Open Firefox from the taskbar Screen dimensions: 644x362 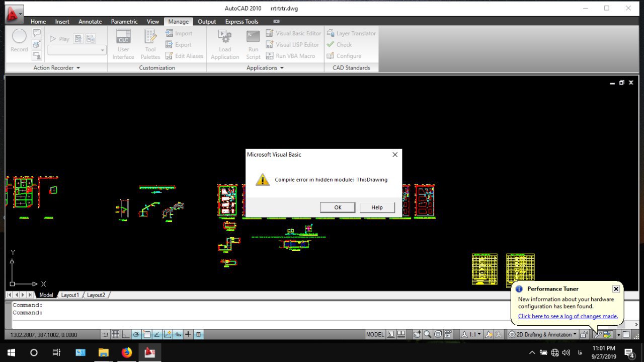[x=127, y=352]
